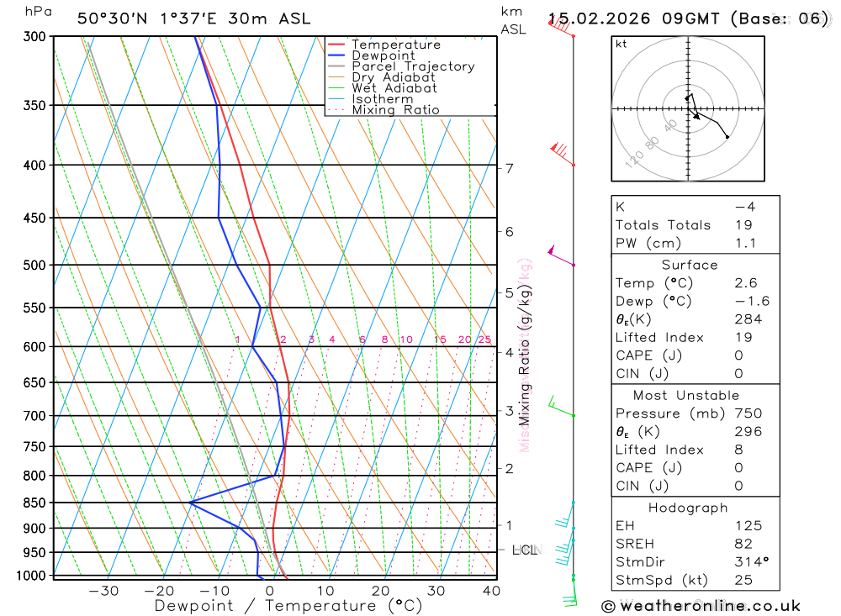Click the 120 ring label in hodograph
Screen dimensions: 841x616
pyautogui.click(x=634, y=159)
